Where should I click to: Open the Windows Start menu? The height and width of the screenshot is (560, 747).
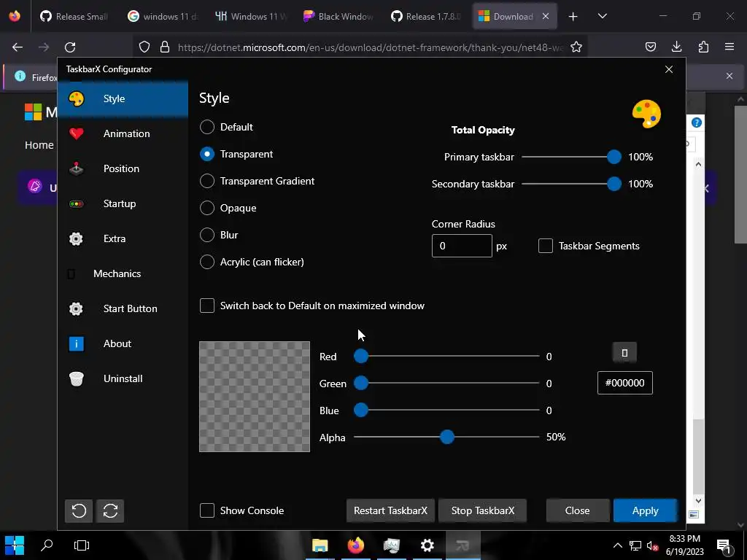coord(15,545)
